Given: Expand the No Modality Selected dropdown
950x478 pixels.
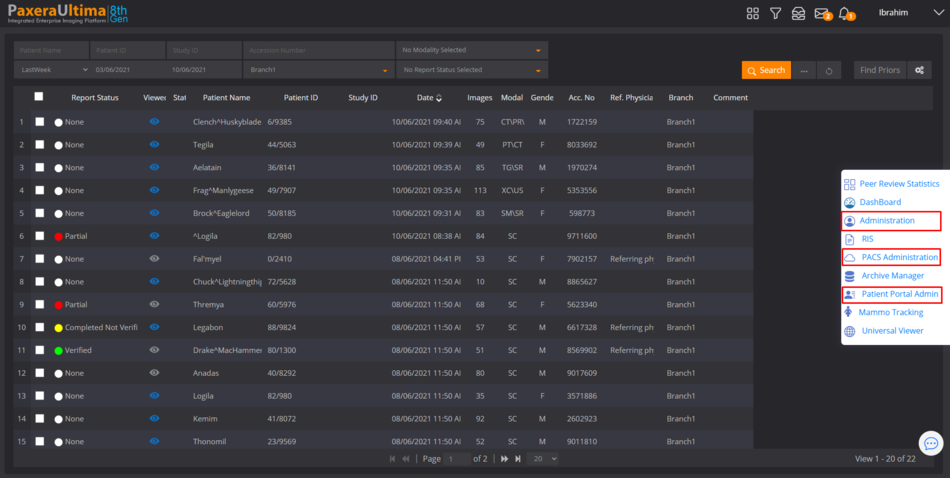Looking at the screenshot, I should [x=471, y=50].
